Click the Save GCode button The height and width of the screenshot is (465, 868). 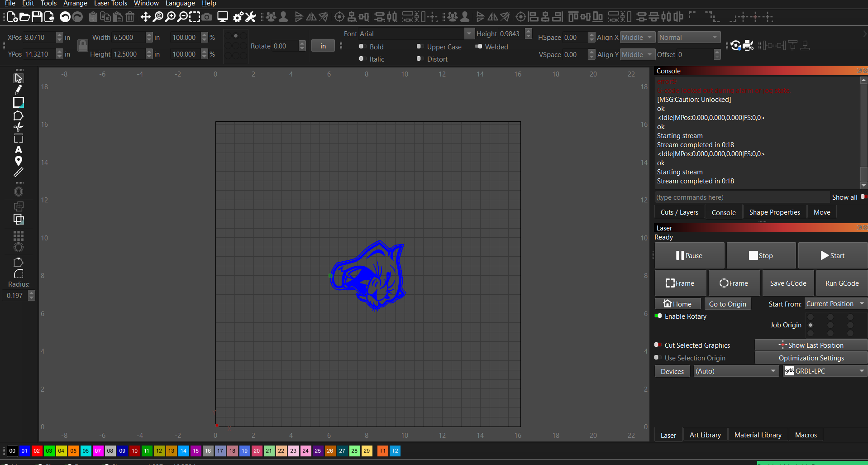[x=788, y=283]
